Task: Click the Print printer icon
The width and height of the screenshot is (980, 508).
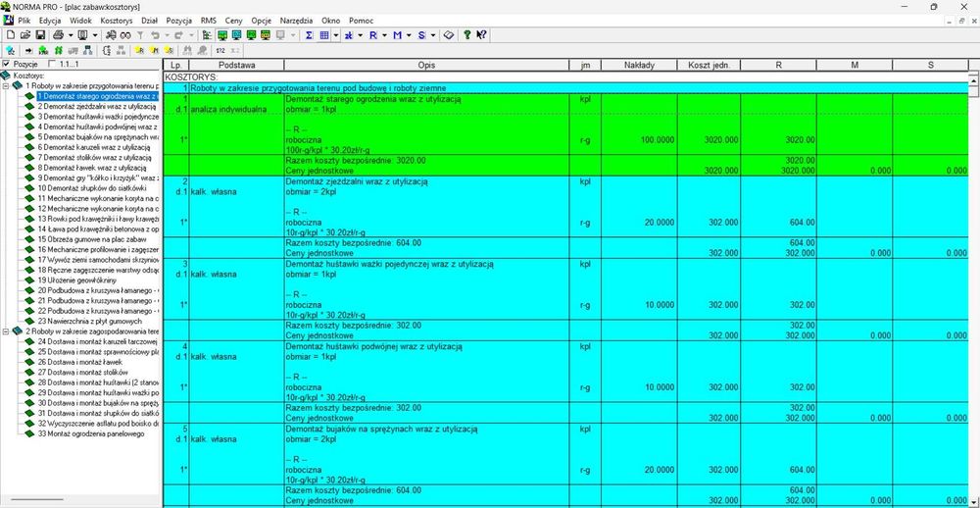Action: tap(58, 35)
